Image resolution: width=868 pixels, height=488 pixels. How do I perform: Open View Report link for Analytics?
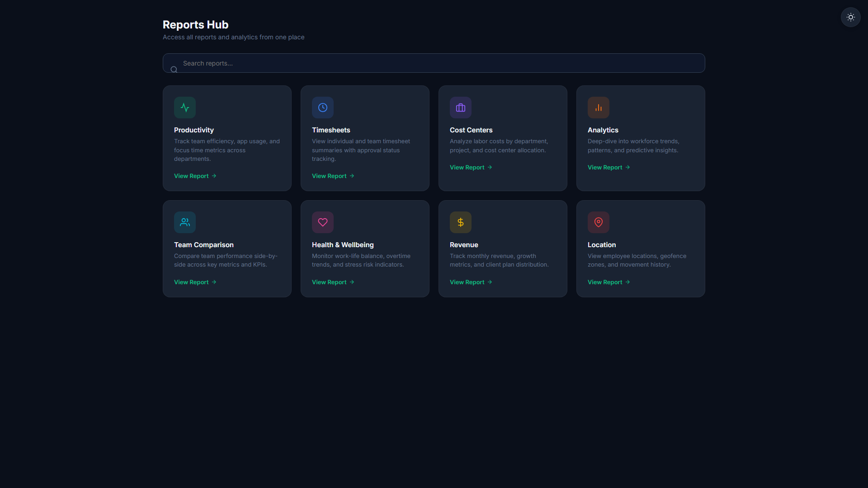[609, 168]
